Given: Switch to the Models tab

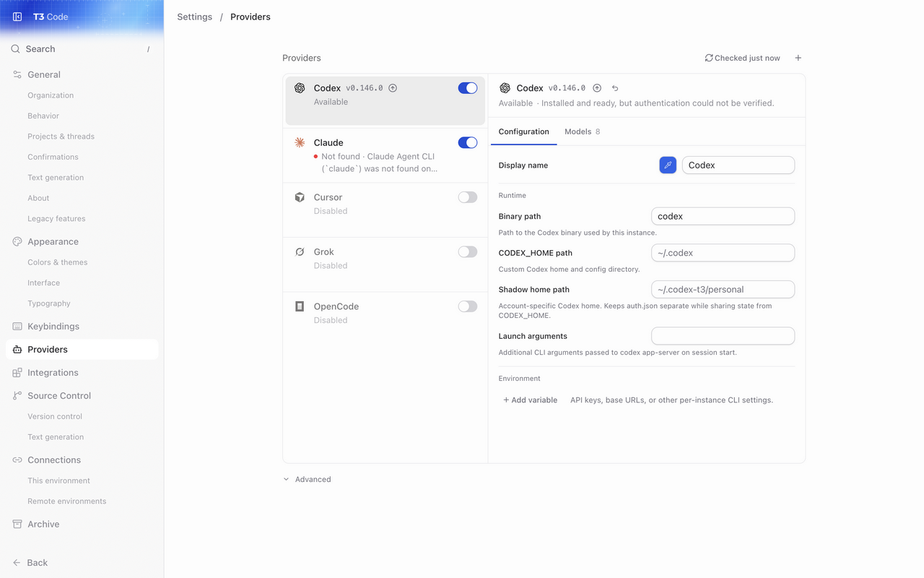Looking at the screenshot, I should 582,131.
